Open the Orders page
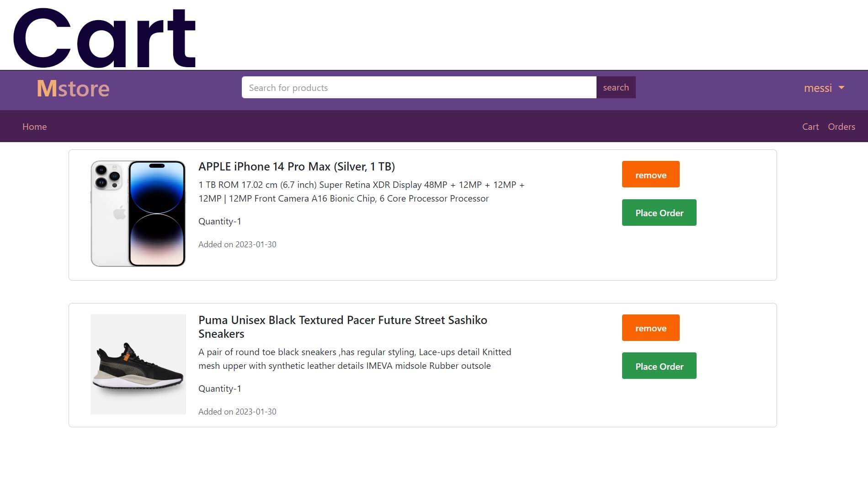Image resolution: width=868 pixels, height=484 pixels. pos(841,127)
